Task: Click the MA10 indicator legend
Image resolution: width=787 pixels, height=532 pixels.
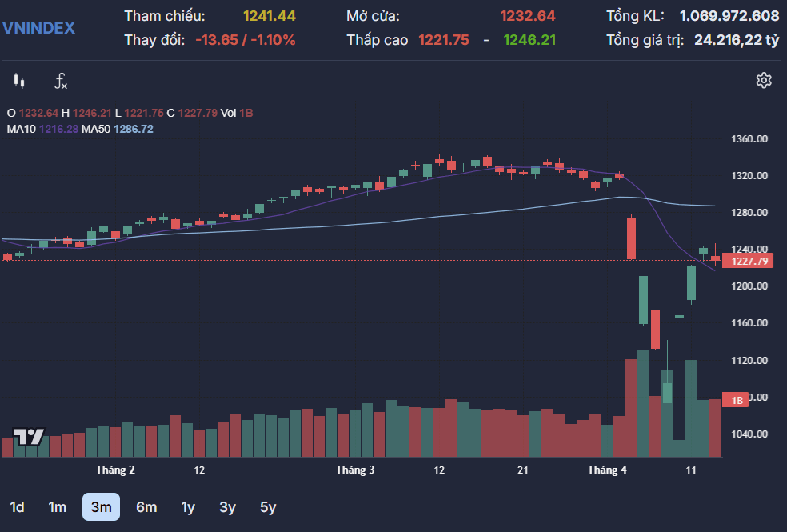Action: tap(42, 129)
